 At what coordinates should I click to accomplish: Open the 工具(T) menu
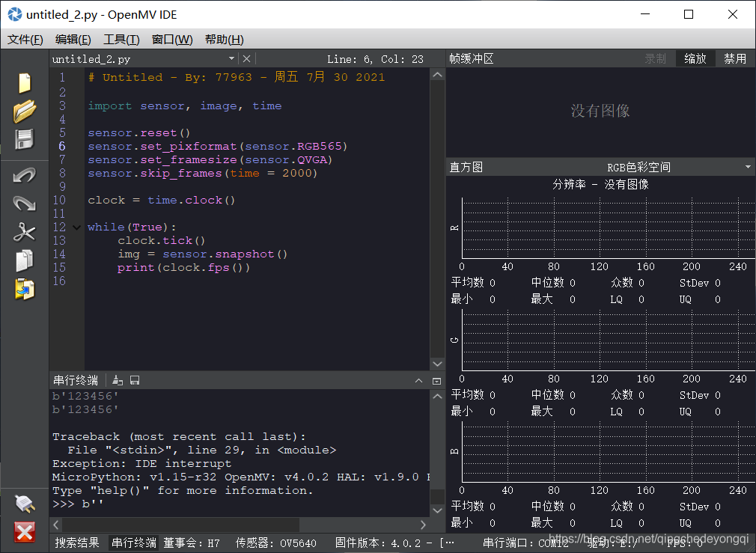121,40
